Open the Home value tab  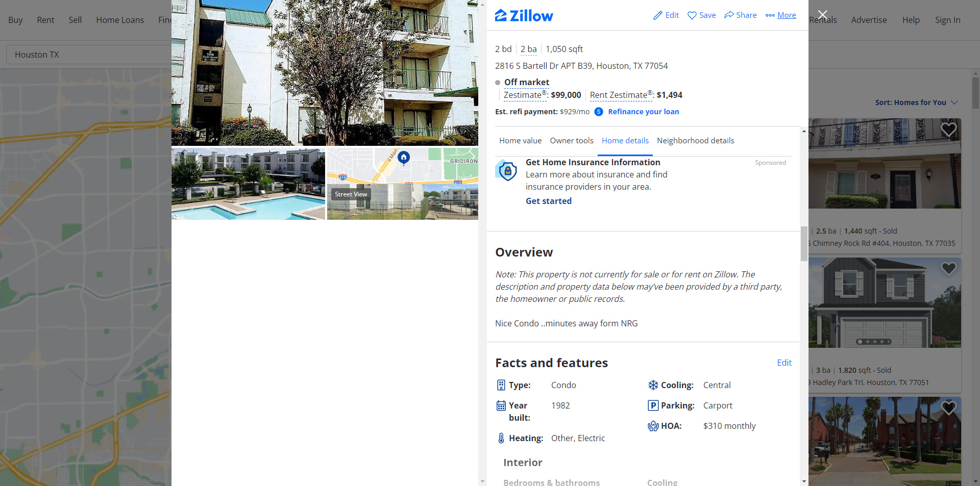[x=520, y=141]
